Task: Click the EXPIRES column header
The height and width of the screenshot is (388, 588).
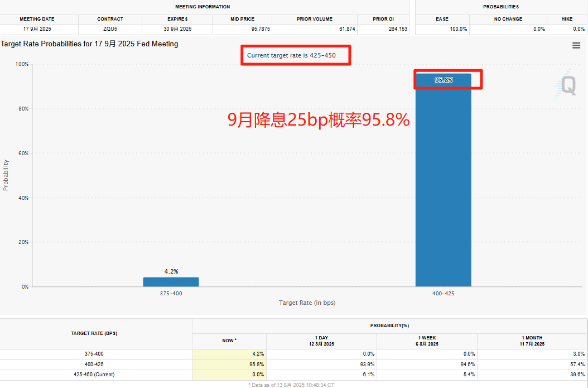Action: click(x=177, y=19)
